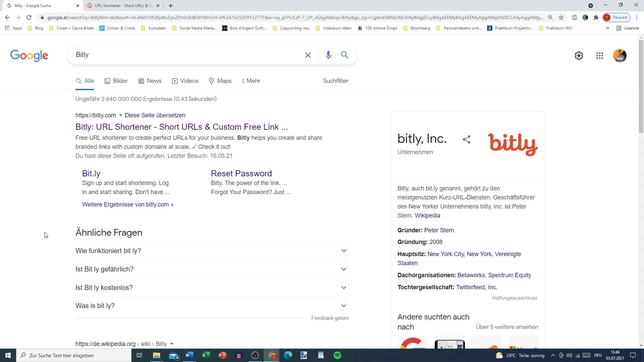Image resolution: width=644 pixels, height=362 pixels.
Task: Click the Spotify taskbar icon
Action: click(337, 355)
